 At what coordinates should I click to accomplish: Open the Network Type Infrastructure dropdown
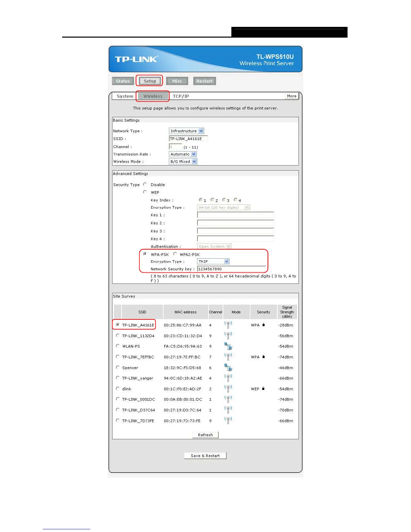(x=186, y=131)
